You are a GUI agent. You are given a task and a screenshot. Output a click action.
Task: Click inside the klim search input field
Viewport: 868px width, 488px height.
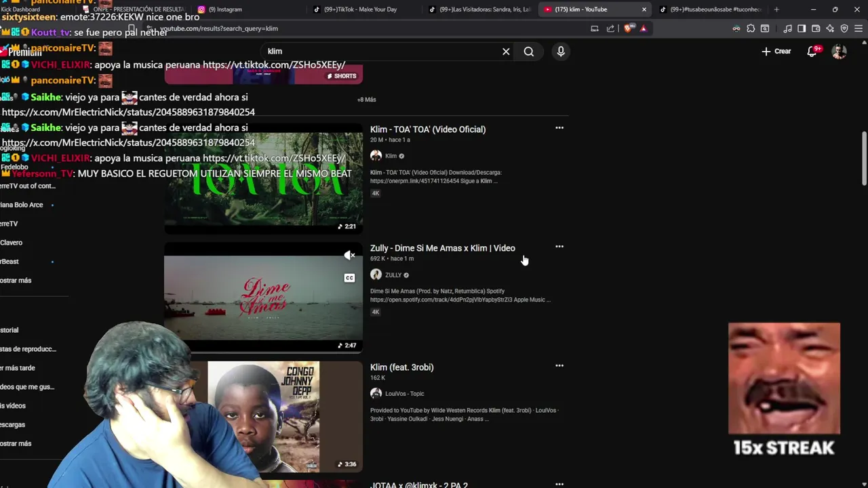tap(380, 52)
